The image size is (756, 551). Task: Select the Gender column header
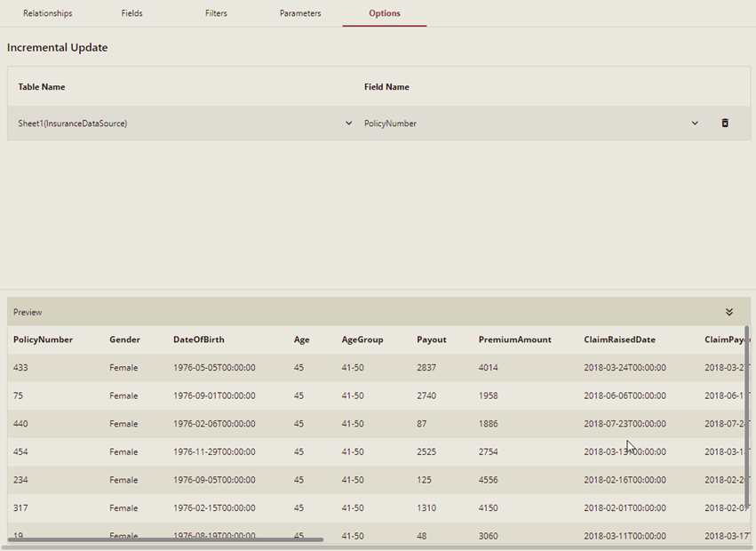point(124,339)
